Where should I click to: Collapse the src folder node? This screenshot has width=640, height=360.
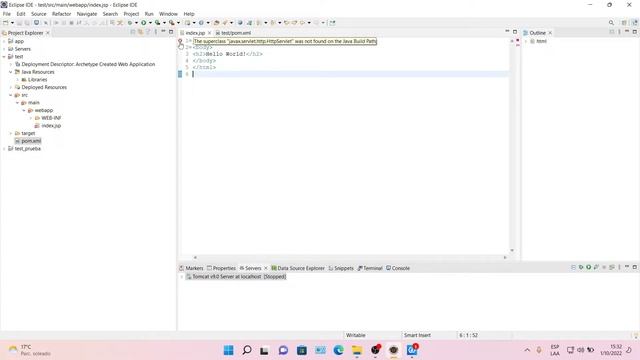pyautogui.click(x=11, y=95)
